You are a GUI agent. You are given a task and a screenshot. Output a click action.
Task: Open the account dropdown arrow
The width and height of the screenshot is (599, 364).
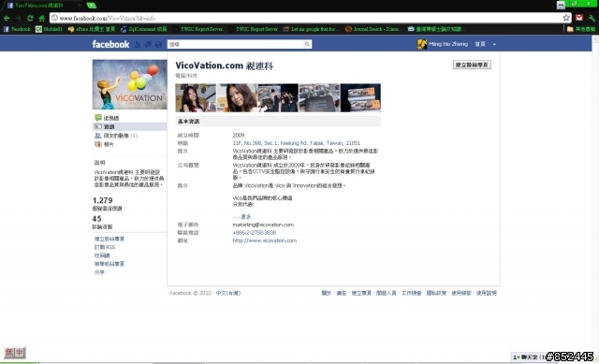(494, 44)
